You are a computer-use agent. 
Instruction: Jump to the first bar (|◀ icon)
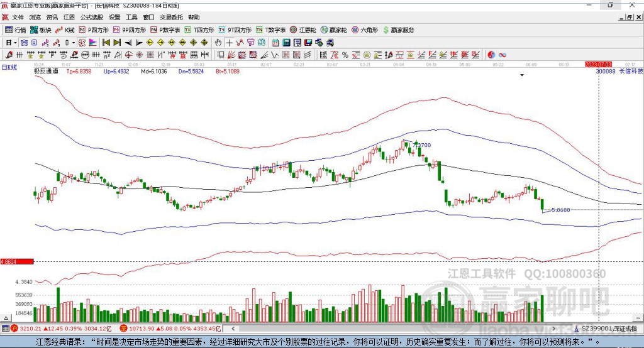click(106, 43)
